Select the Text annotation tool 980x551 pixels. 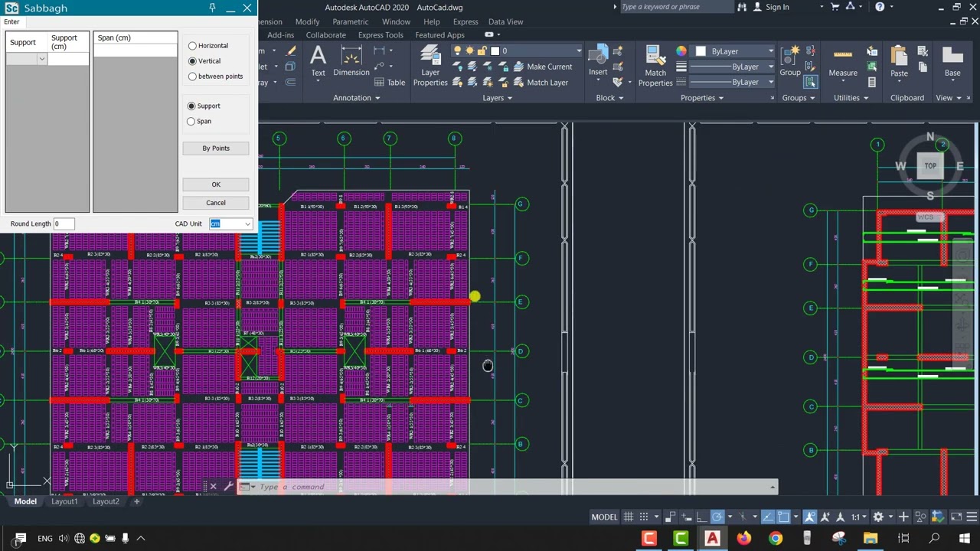[318, 61]
